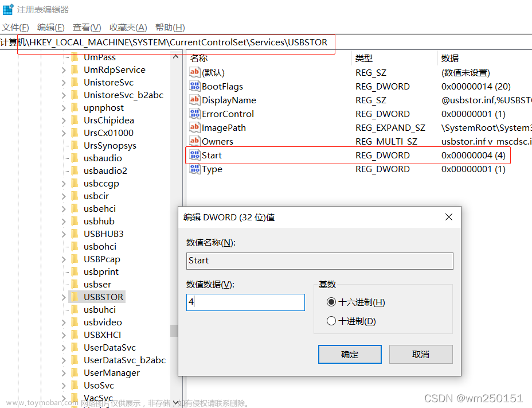Open the 文件(F) menu
This screenshot has height=408, width=532.
(x=15, y=27)
